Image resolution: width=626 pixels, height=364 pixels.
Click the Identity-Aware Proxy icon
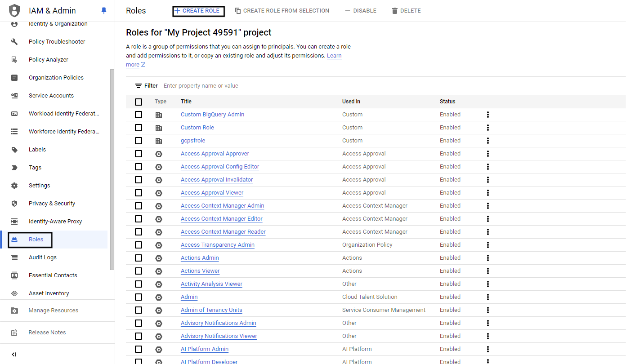click(14, 222)
